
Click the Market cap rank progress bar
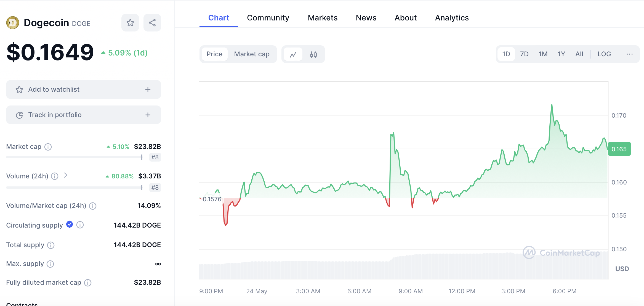[x=74, y=157]
